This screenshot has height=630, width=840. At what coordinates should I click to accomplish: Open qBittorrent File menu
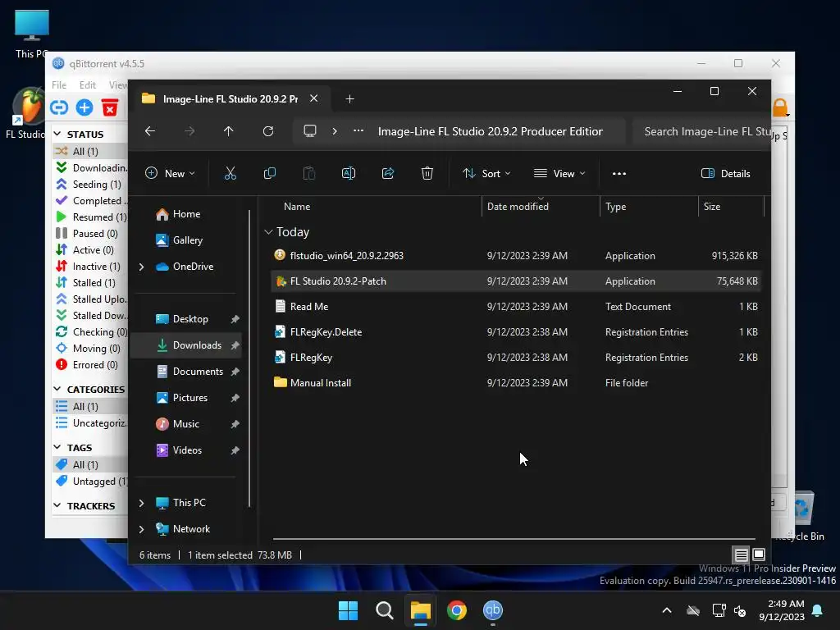59,84
